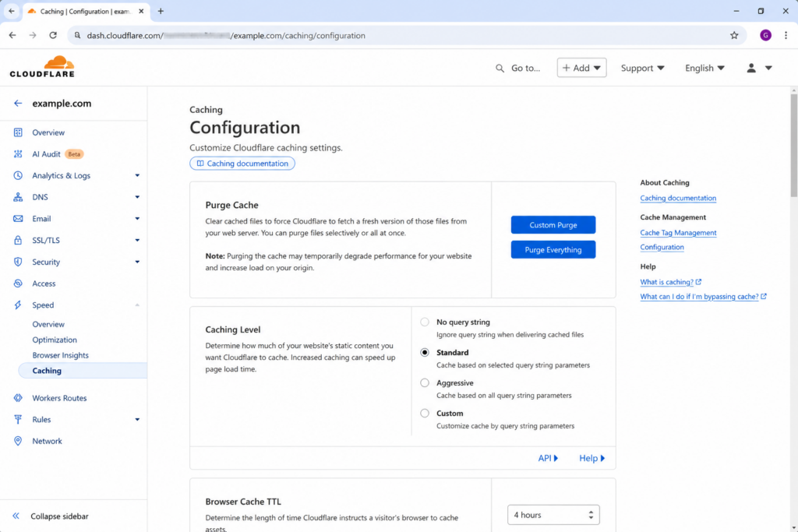
Task: Select Aggressive caching level
Action: [x=425, y=383]
